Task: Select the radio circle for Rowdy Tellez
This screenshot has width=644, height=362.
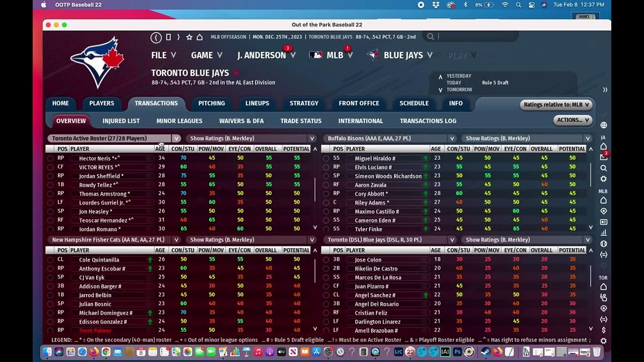Action: coord(50,185)
